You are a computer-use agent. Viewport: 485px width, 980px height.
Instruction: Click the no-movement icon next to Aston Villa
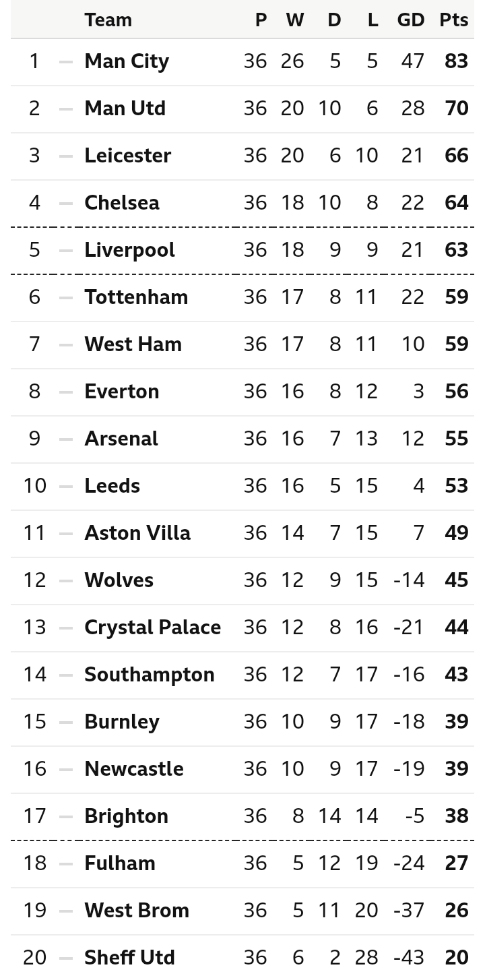[65, 533]
